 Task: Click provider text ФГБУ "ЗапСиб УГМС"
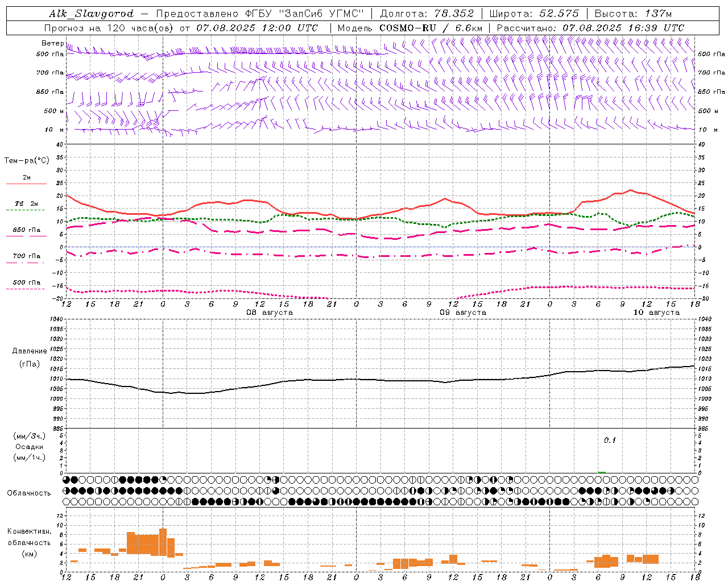pyautogui.click(x=305, y=14)
